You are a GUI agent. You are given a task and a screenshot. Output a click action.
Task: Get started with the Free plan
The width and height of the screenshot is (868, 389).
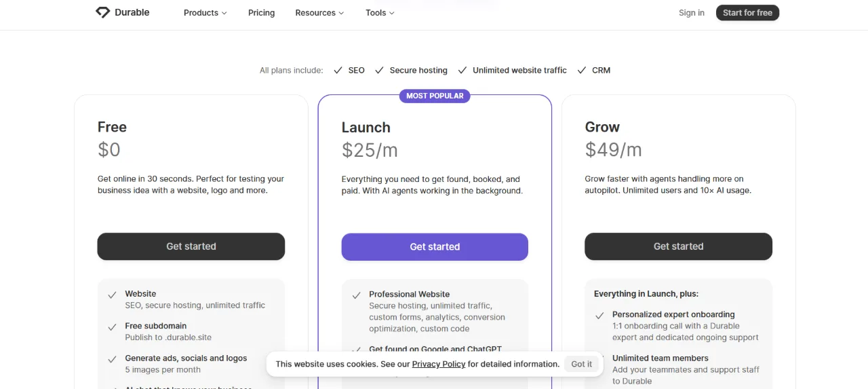191,246
